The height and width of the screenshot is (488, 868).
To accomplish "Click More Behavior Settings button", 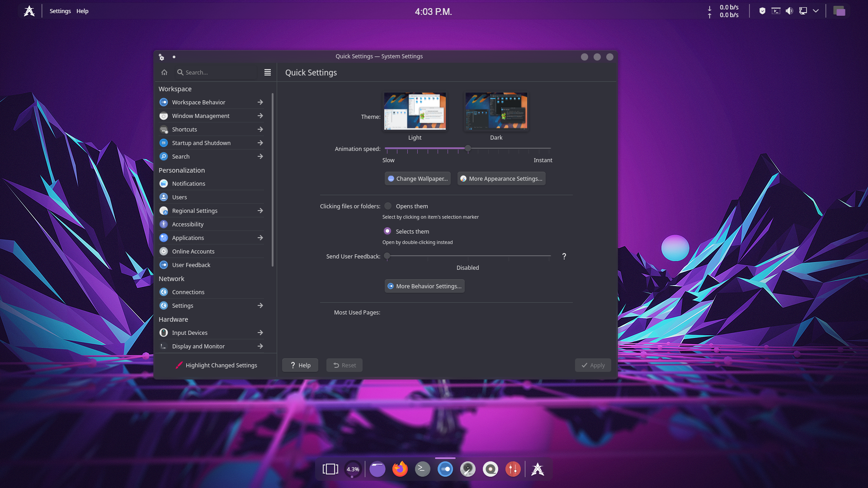I will coord(425,286).
